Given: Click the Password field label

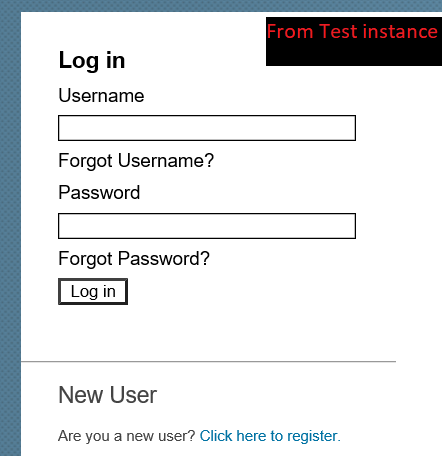Looking at the screenshot, I should coord(99,193).
